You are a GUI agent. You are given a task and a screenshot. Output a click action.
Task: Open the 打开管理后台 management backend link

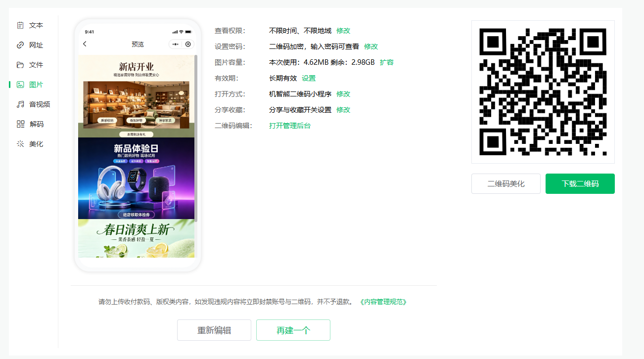coord(290,126)
